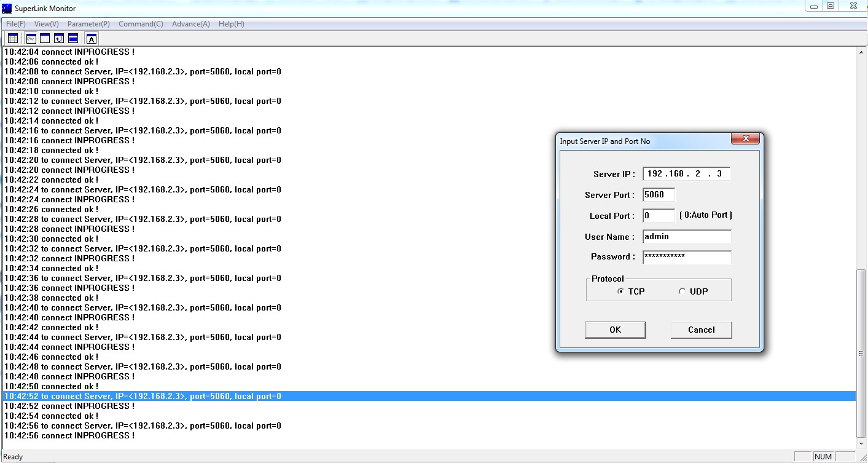Viewport: 868px width, 463px height.
Task: Minimize the SuperLink Monitor window
Action: click(814, 6)
